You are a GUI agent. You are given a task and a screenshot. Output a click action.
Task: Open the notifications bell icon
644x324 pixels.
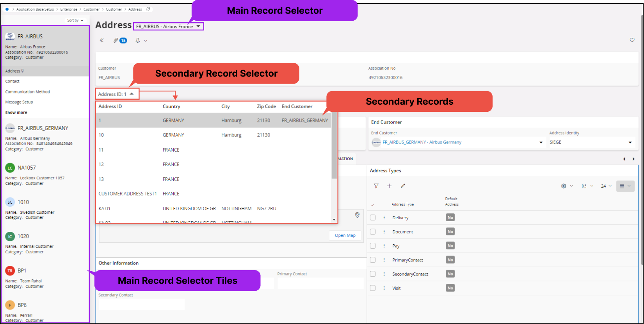click(138, 40)
